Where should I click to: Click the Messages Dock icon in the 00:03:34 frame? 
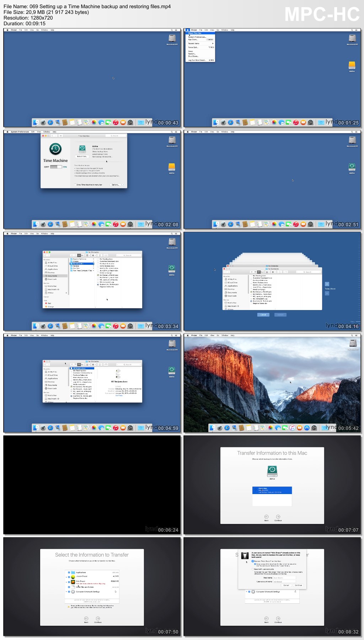pyautogui.click(x=101, y=326)
